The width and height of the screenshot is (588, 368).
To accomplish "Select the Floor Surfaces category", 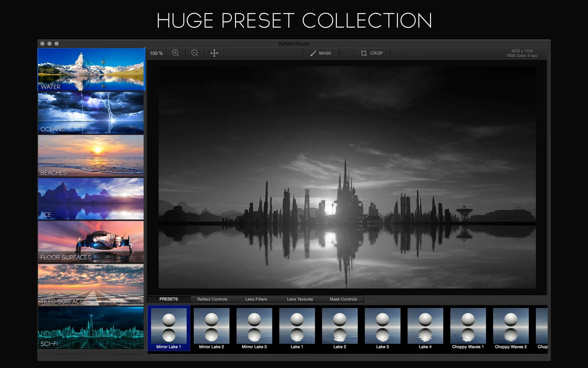I will [91, 242].
